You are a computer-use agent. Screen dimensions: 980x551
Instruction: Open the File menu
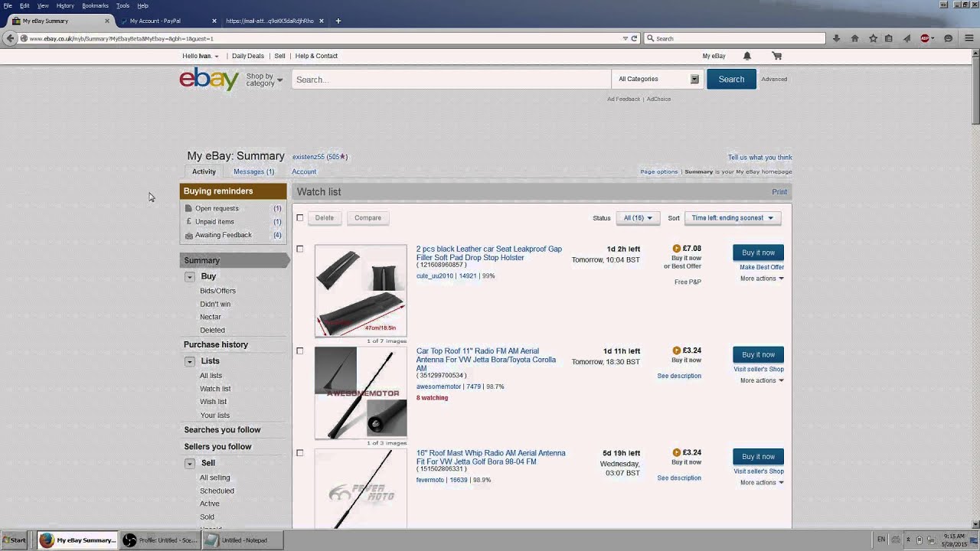click(x=8, y=5)
